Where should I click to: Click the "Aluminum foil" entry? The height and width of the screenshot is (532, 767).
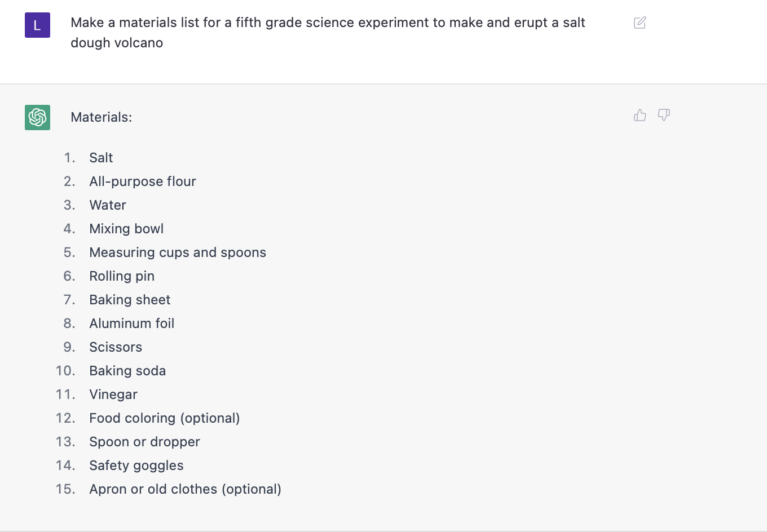tap(132, 323)
